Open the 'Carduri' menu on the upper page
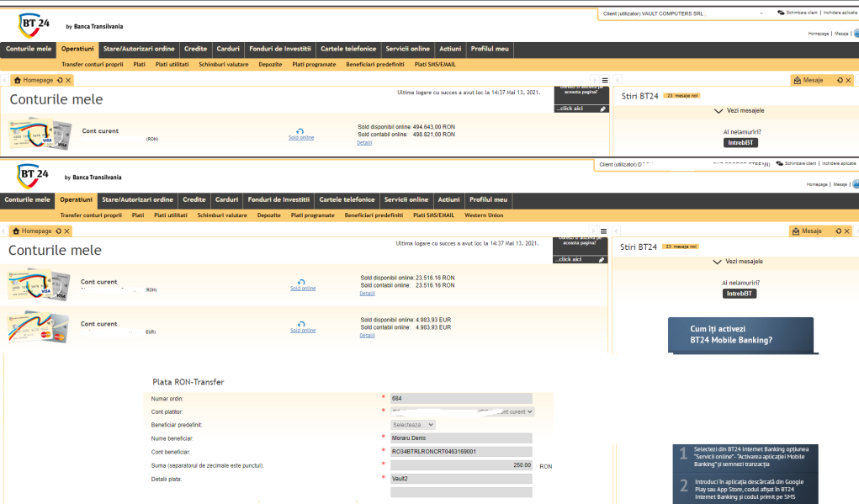Viewport: 859px width, 504px height. 228,49
